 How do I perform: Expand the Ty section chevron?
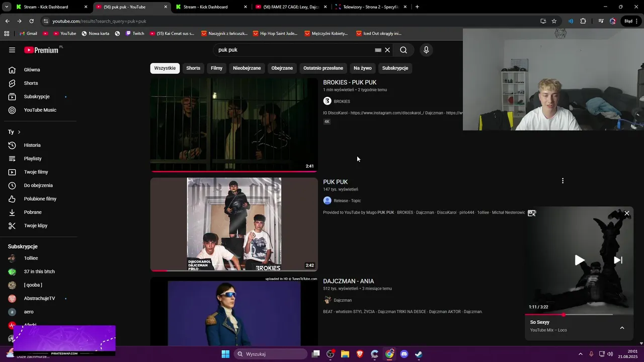tap(19, 132)
